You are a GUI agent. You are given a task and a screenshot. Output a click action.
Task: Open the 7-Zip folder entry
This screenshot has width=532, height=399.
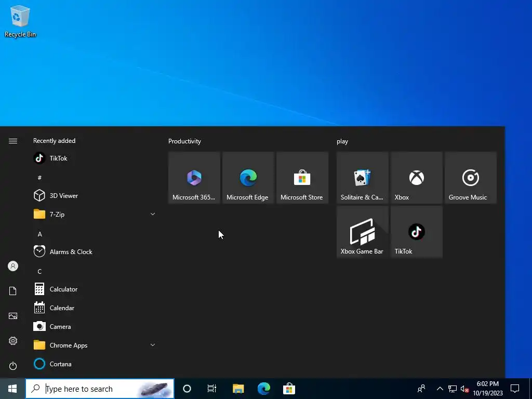tap(95, 214)
